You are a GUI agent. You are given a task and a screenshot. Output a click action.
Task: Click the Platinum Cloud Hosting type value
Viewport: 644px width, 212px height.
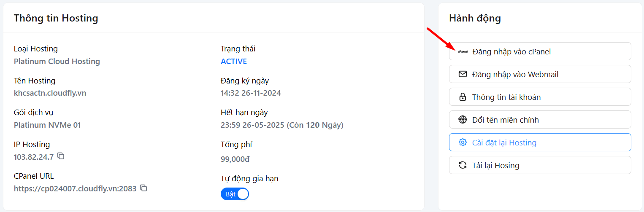pyautogui.click(x=57, y=62)
